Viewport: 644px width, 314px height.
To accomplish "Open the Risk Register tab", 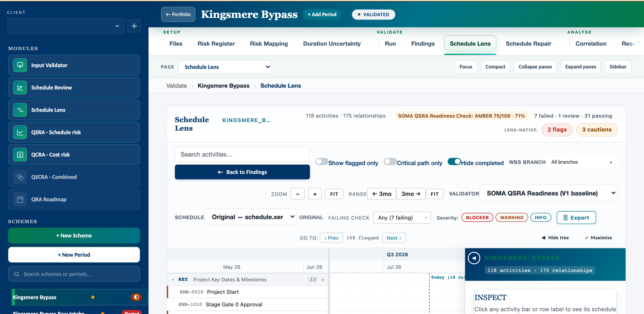I will click(x=216, y=44).
